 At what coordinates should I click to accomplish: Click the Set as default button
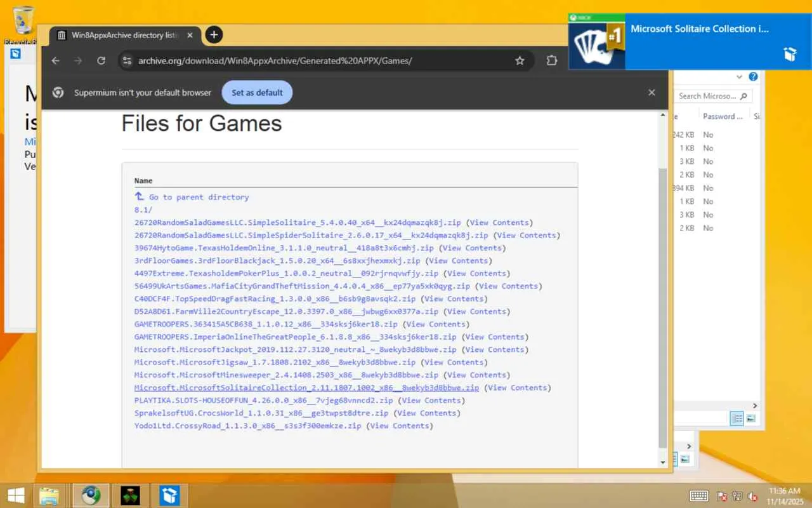click(257, 92)
